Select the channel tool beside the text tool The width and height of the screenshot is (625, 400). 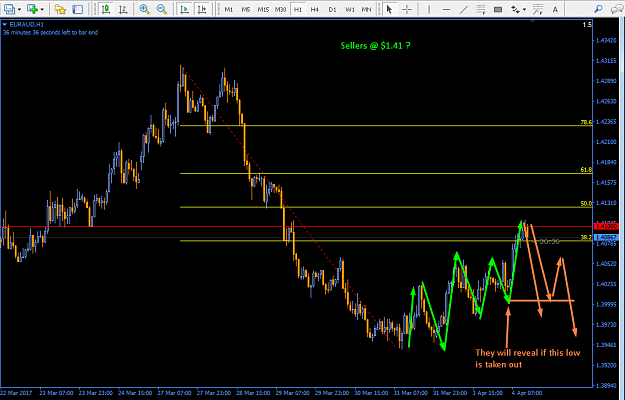[538, 9]
